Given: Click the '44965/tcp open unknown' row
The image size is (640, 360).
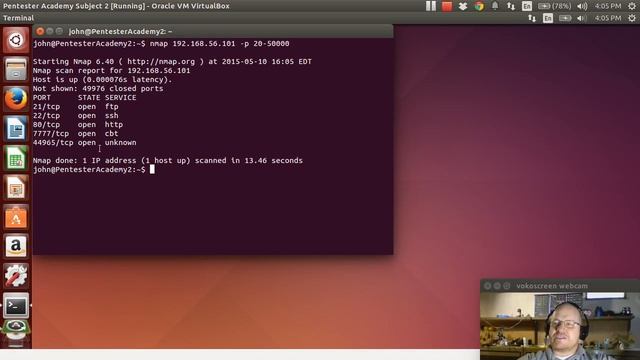Looking at the screenshot, I should [84, 142].
